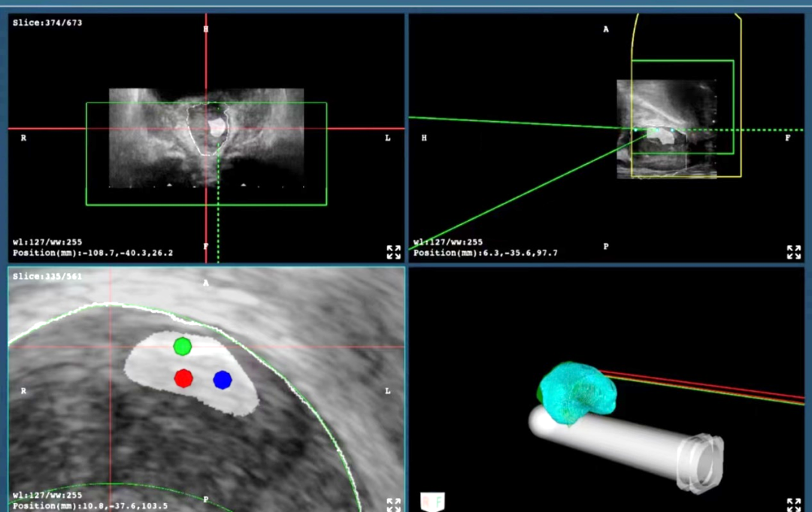The height and width of the screenshot is (512, 812).
Task: Expand the top-left axial view to fullscreen
Action: point(393,252)
